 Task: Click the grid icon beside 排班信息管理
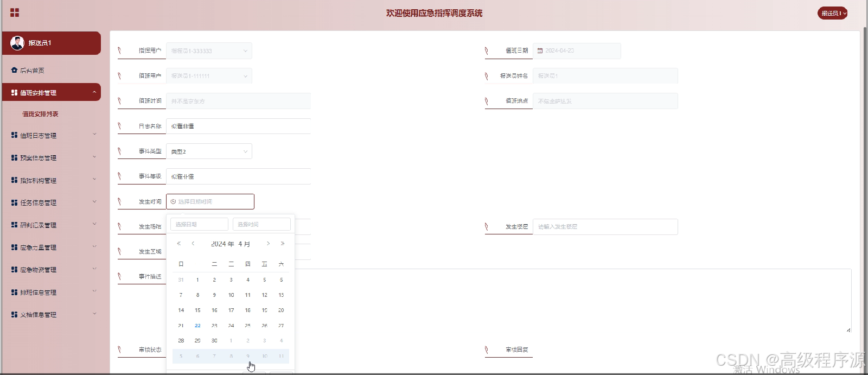14,292
